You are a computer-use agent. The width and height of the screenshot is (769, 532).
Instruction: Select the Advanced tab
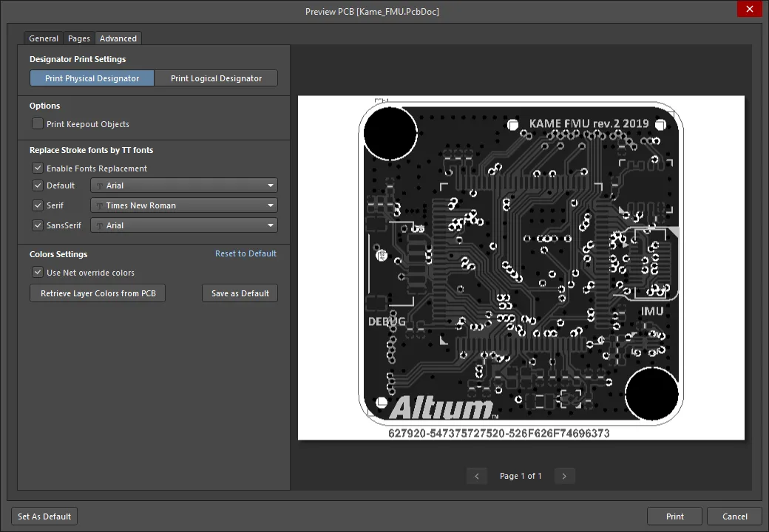pos(118,38)
